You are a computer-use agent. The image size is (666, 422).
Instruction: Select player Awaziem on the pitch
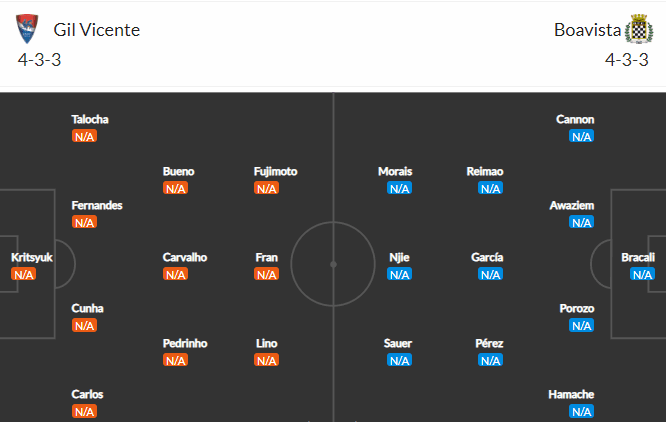[572, 205]
